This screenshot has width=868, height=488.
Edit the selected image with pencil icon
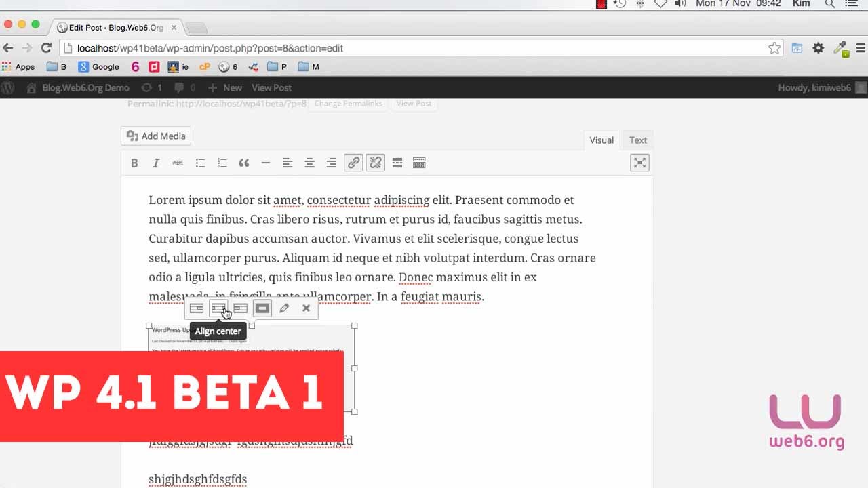click(284, 308)
